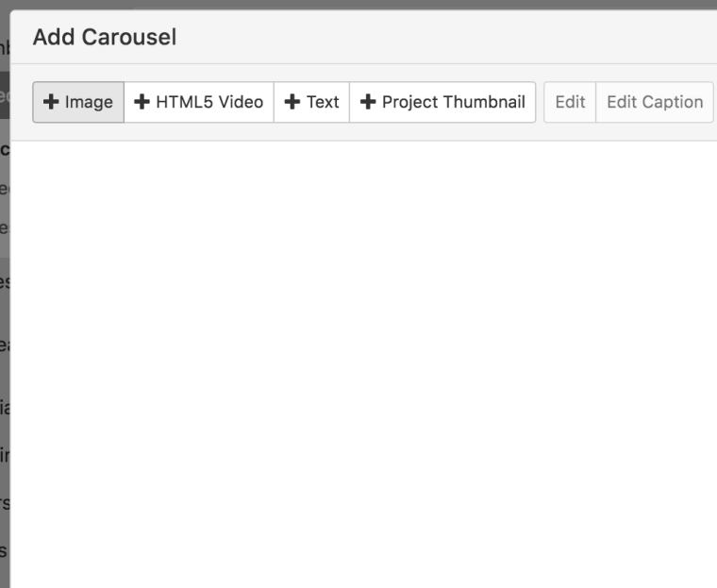Add a Text slide to the carousel
This screenshot has height=588, width=717.
point(311,102)
